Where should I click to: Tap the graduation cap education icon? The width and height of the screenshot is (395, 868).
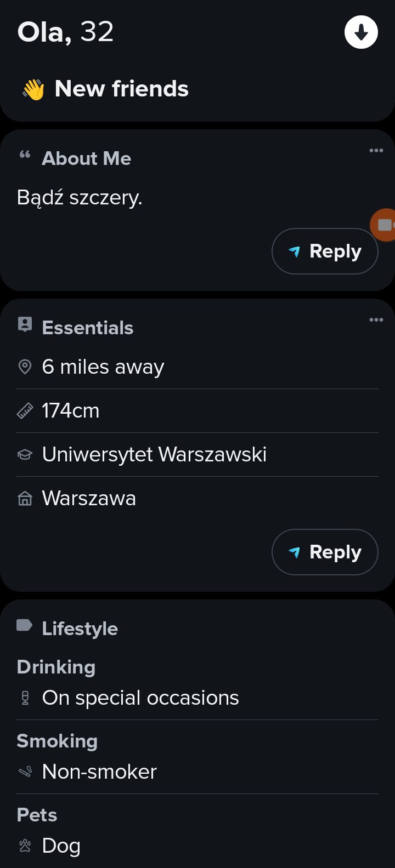pos(25,455)
